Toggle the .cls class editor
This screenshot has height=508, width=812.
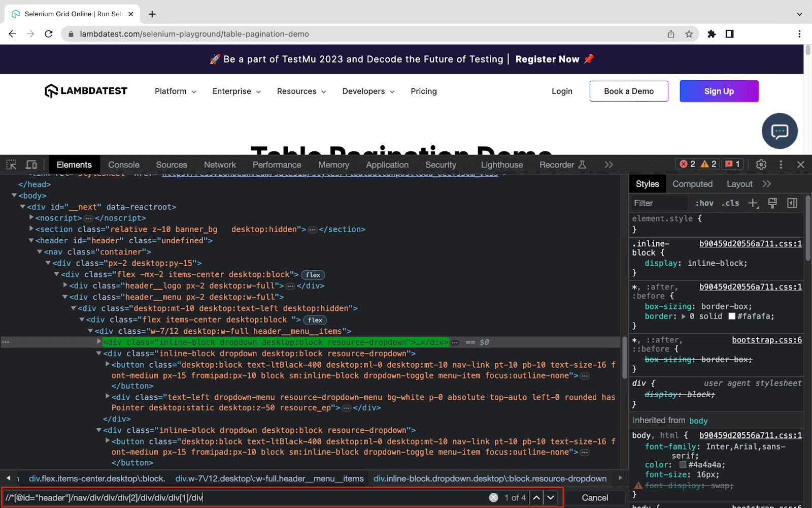731,203
